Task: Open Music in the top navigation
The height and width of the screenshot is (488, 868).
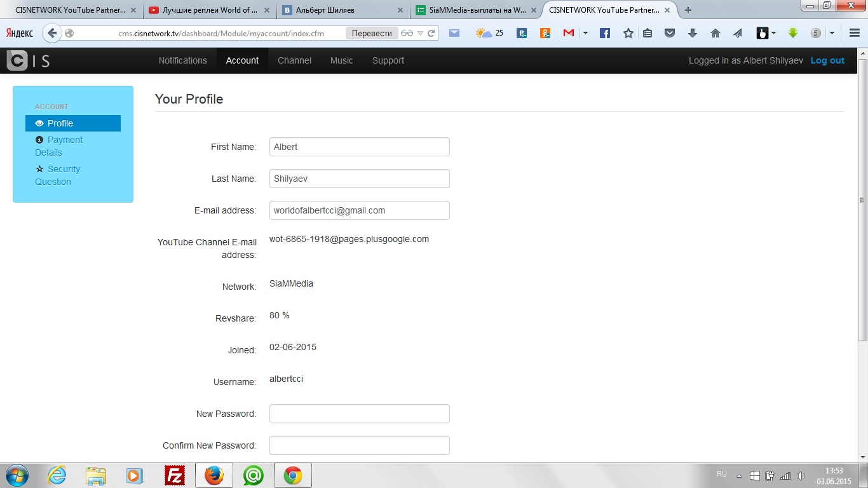Action: [x=341, y=60]
